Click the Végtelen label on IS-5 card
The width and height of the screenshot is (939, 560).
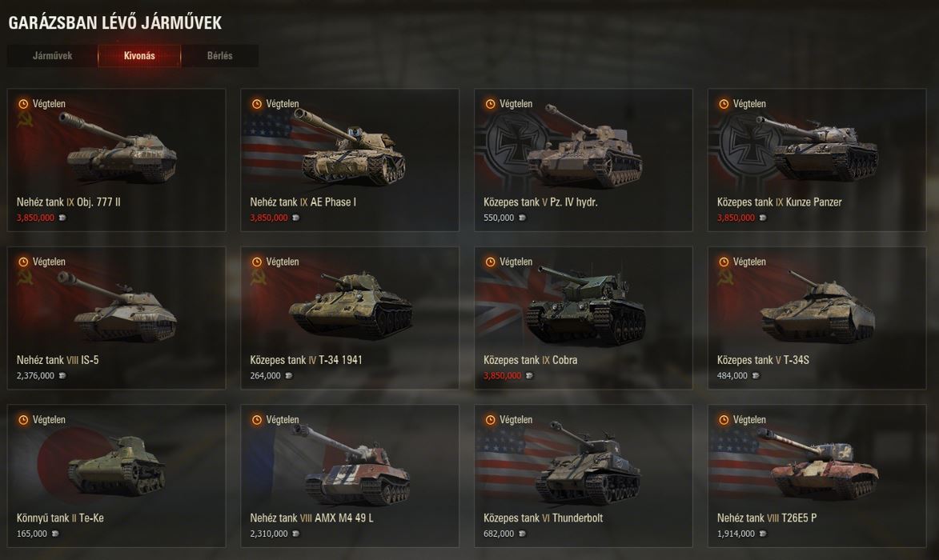click(x=49, y=262)
